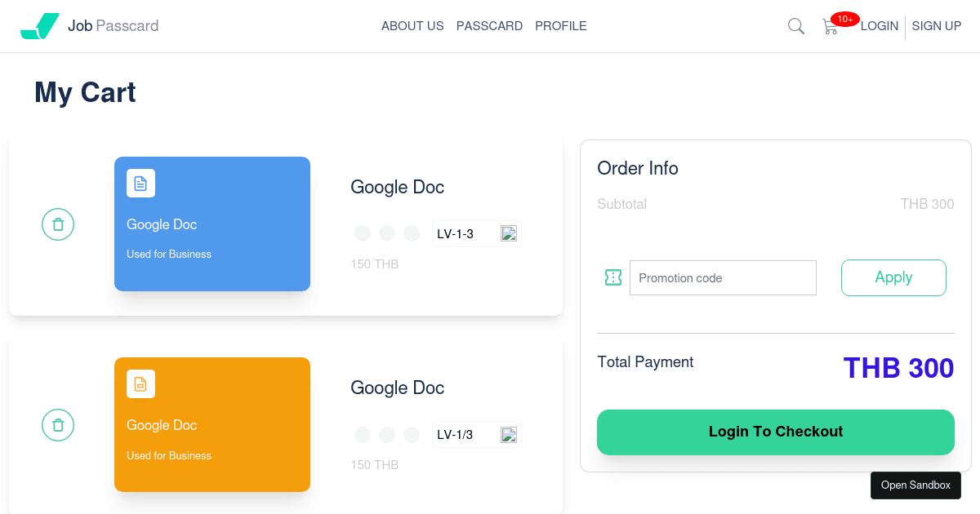The width and height of the screenshot is (980, 514).
Task: Click the coupon ticket icon beside promotion code
Action: tap(613, 277)
